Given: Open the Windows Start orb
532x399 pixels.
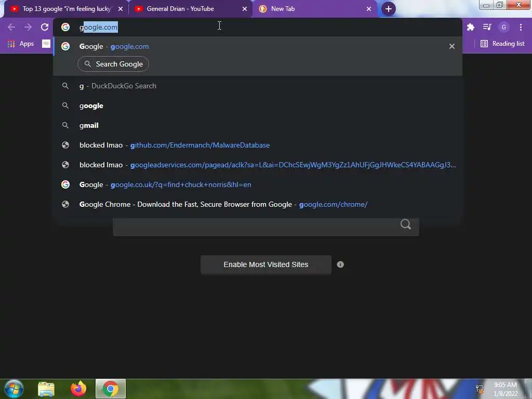Looking at the screenshot, I should coord(14,389).
